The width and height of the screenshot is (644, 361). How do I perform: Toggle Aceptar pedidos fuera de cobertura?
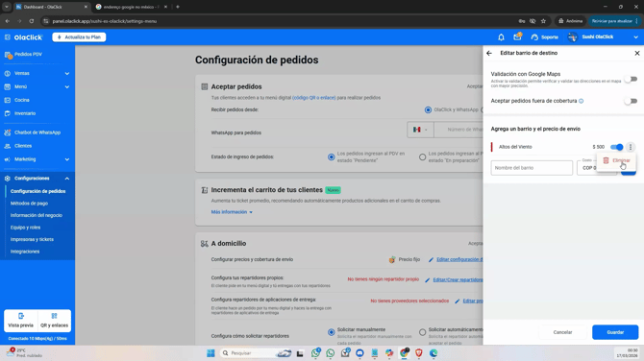[632, 101]
